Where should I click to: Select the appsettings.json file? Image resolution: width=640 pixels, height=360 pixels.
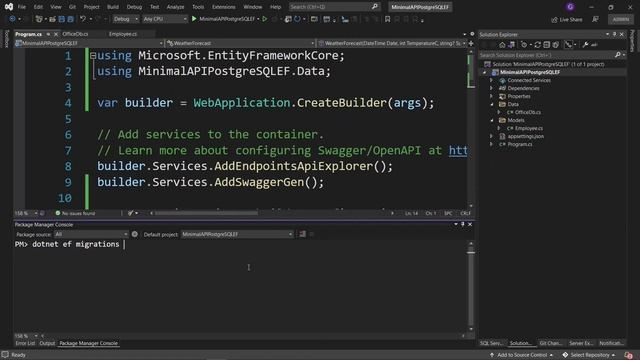(x=525, y=136)
